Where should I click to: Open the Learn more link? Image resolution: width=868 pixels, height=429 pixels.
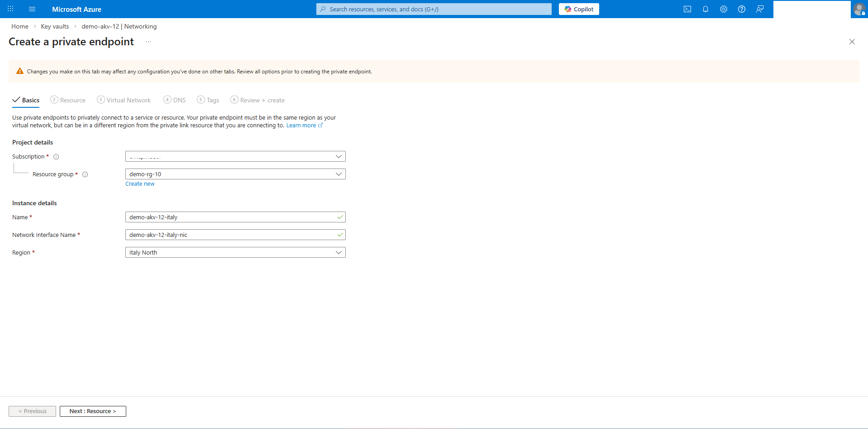click(x=302, y=125)
